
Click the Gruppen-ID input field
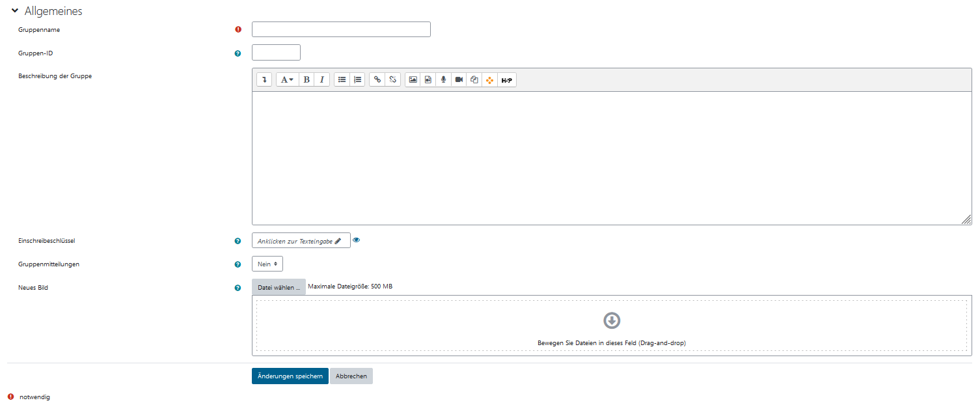pyautogui.click(x=276, y=52)
